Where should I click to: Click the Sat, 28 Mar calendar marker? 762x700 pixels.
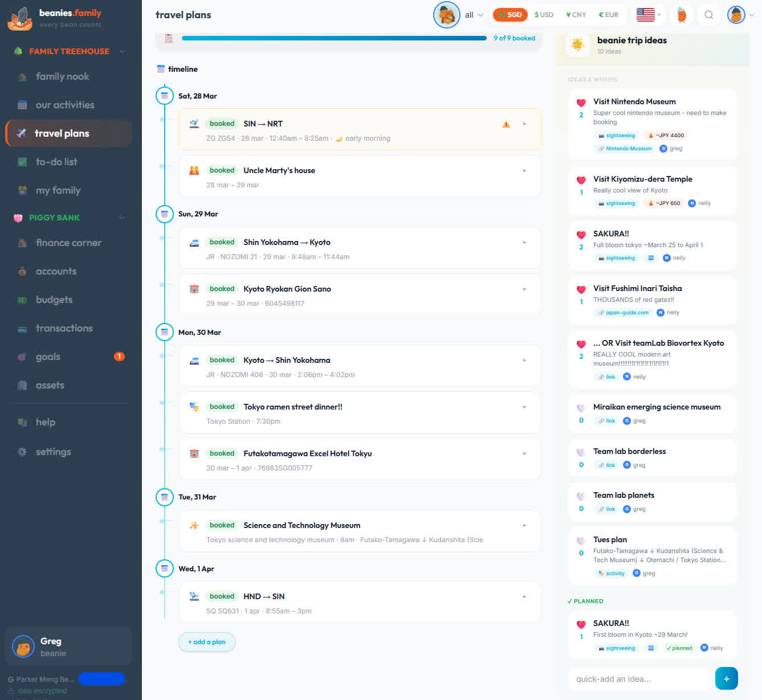coord(165,96)
